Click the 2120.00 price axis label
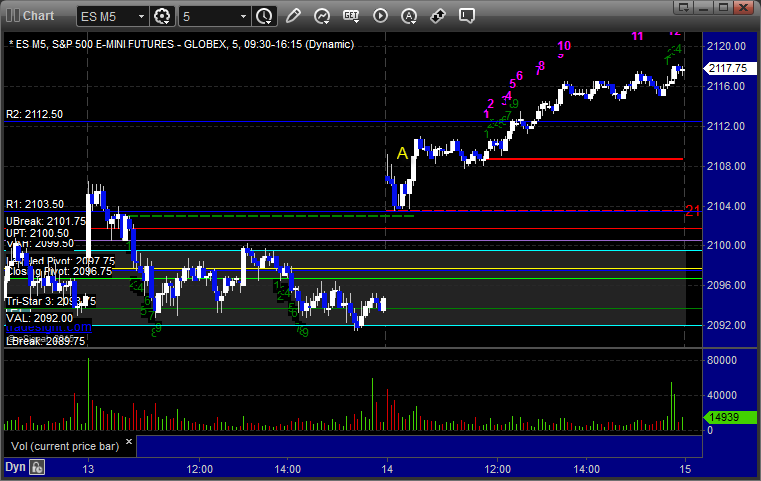 click(x=727, y=47)
